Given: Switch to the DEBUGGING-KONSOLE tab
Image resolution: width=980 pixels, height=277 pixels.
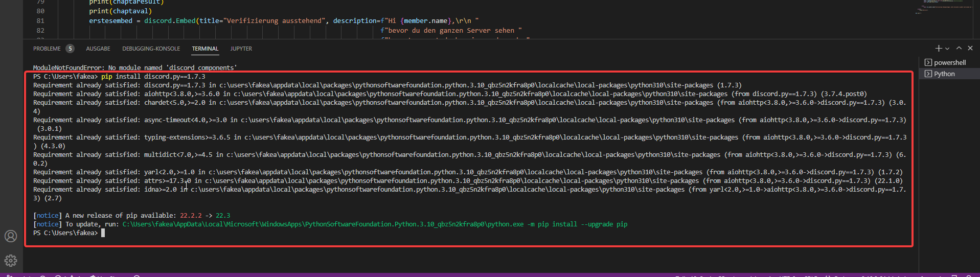Looking at the screenshot, I should pyautogui.click(x=151, y=49).
